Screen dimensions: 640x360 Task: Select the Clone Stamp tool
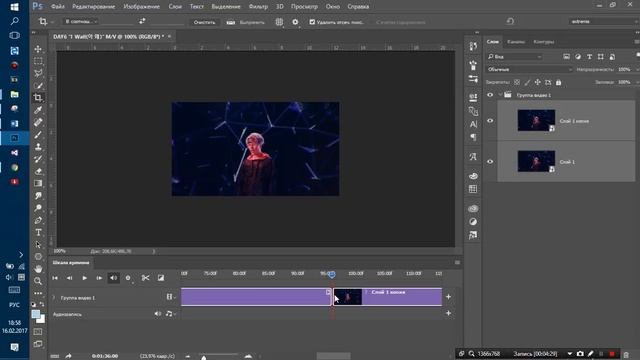[38, 147]
